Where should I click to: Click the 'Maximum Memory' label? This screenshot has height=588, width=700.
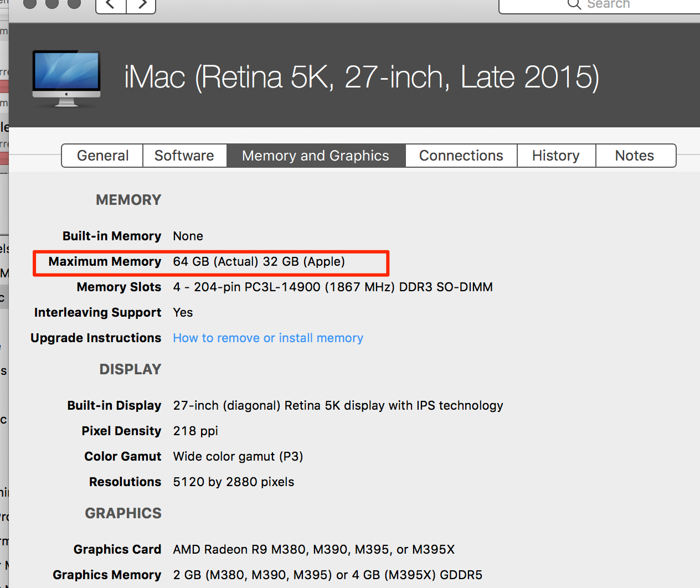point(105,261)
